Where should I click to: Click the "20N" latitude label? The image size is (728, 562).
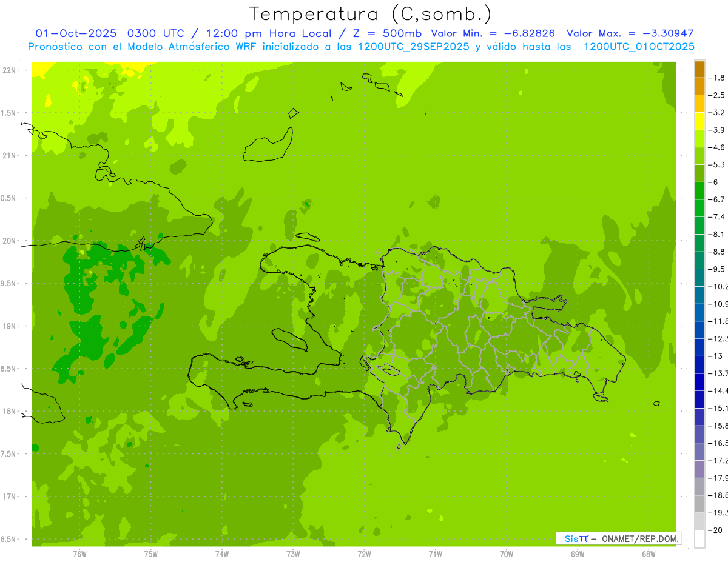9,241
